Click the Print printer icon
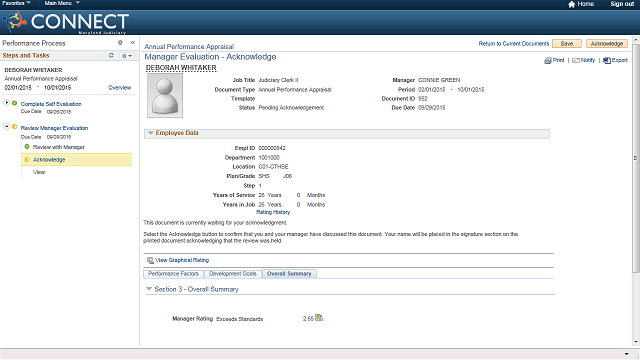 tap(548, 60)
